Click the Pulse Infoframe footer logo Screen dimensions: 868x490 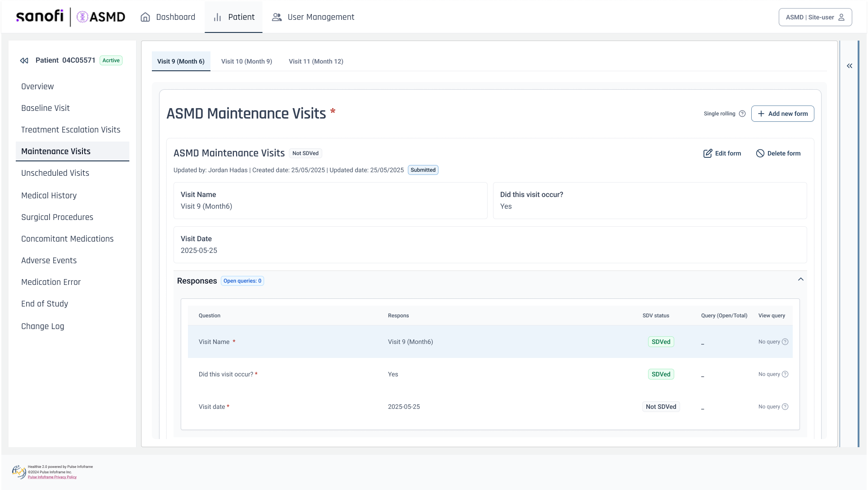pos(19,472)
